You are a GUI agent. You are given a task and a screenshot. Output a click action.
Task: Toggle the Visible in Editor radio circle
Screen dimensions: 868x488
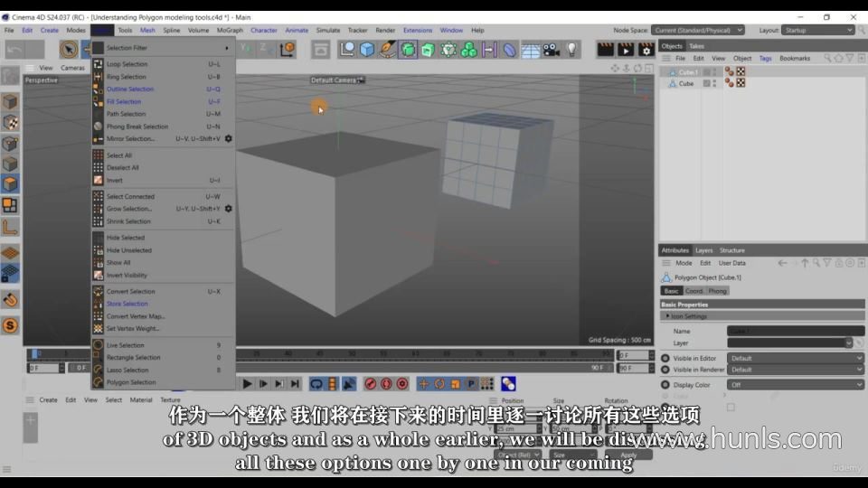pyautogui.click(x=665, y=359)
